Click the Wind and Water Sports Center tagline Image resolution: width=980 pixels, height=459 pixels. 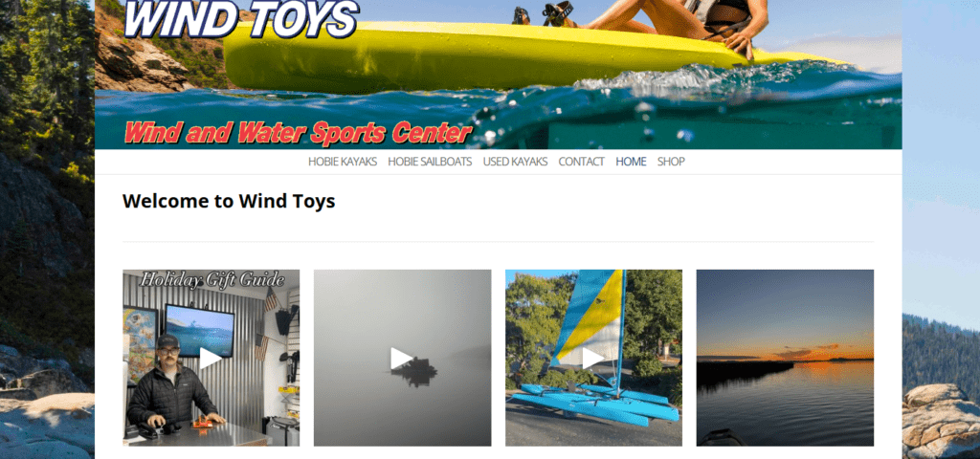point(298,132)
